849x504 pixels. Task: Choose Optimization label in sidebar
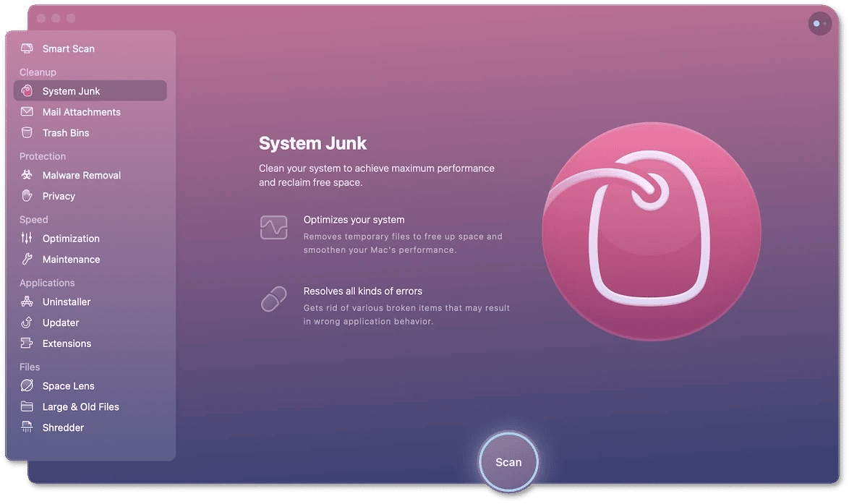[71, 239]
